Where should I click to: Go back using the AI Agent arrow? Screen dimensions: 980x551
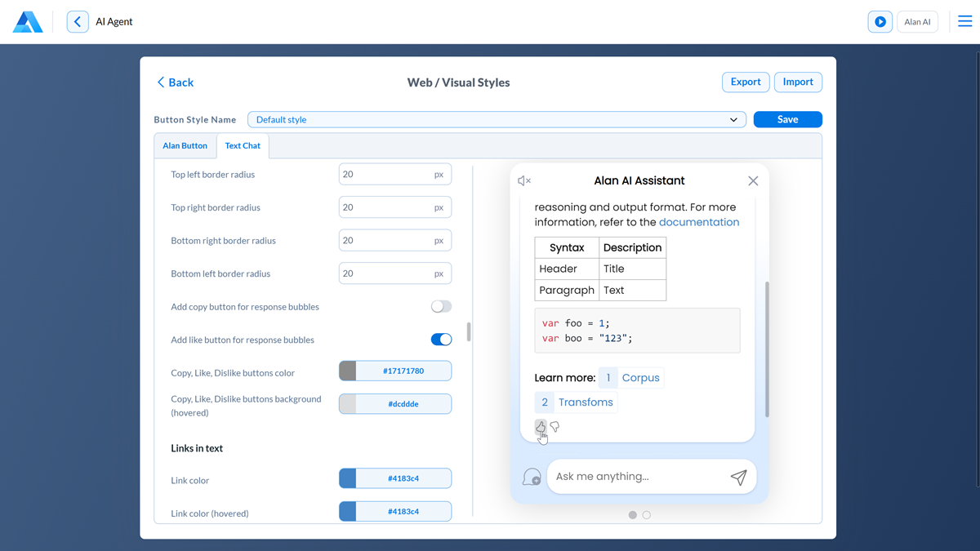[78, 22]
